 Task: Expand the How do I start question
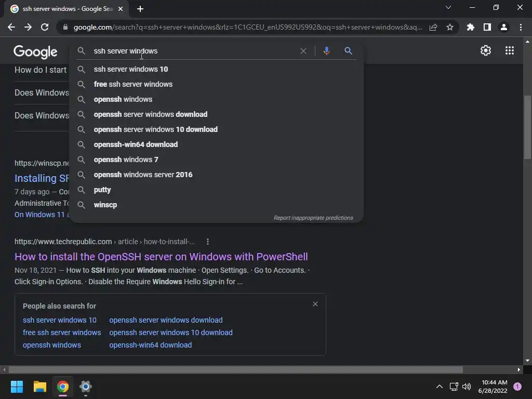click(x=41, y=70)
